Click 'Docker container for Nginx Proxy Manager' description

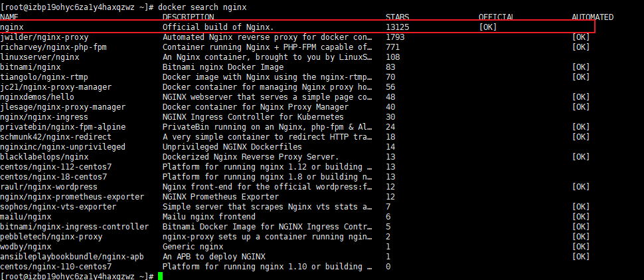click(256, 107)
